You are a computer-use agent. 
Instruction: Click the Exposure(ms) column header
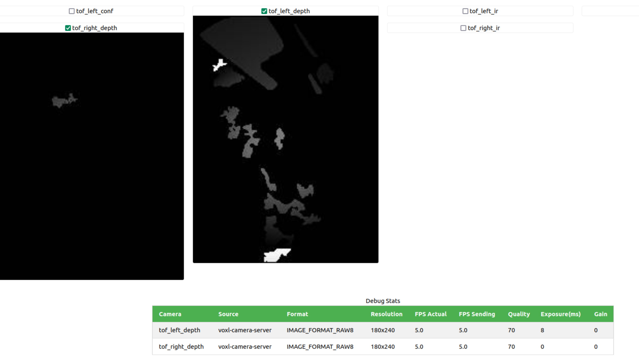coord(560,314)
